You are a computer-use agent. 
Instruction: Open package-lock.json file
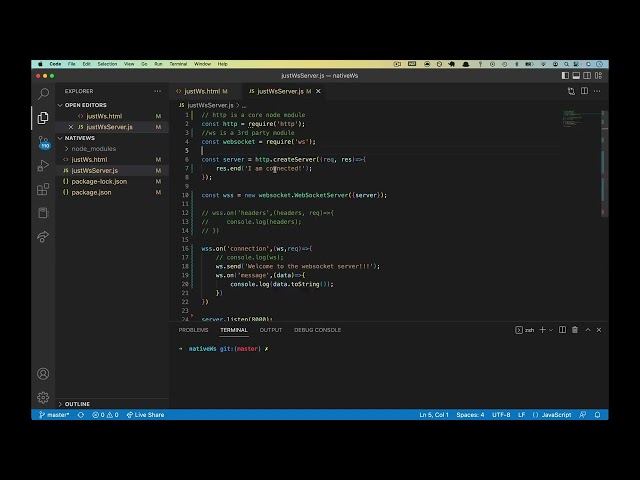point(112,181)
